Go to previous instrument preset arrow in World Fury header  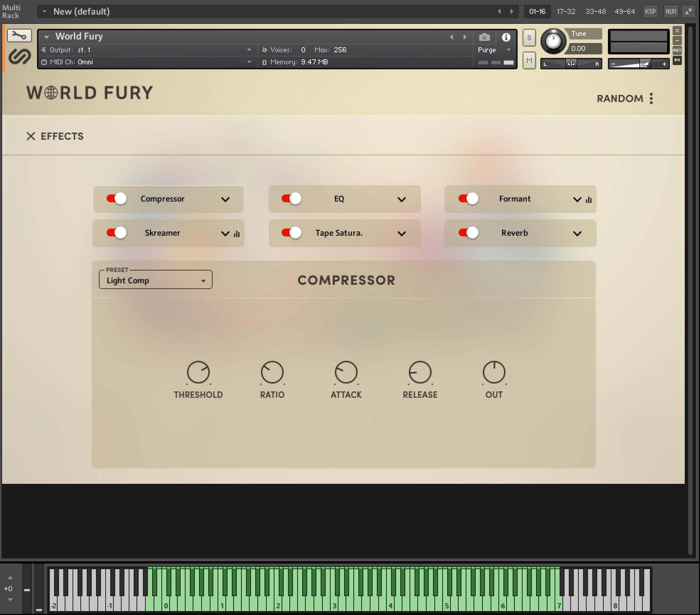coord(451,37)
